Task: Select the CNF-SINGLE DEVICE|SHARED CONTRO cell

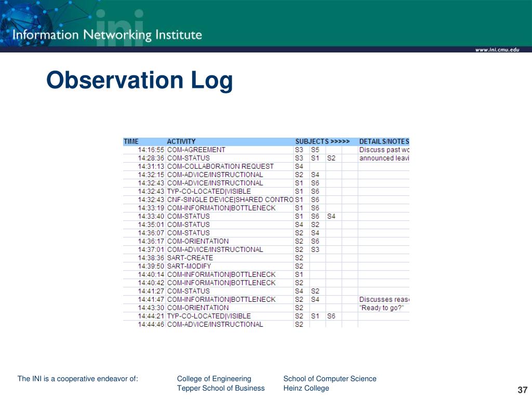Action: click(x=230, y=200)
